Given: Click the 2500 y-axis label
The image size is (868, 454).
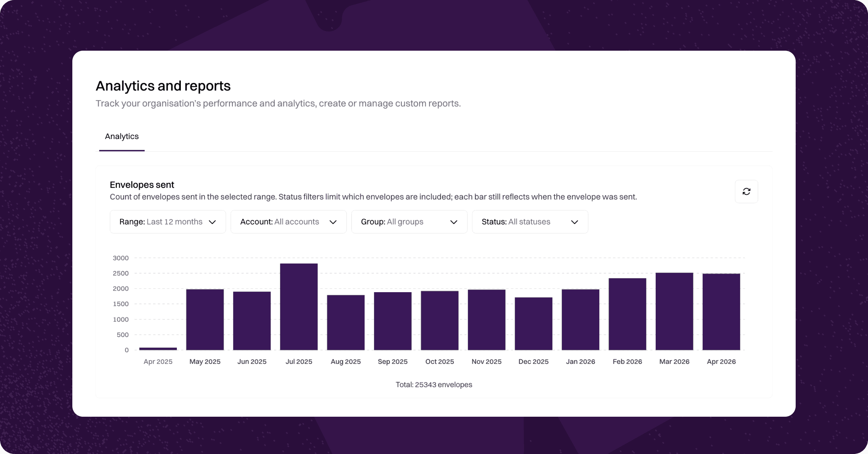Looking at the screenshot, I should point(121,273).
